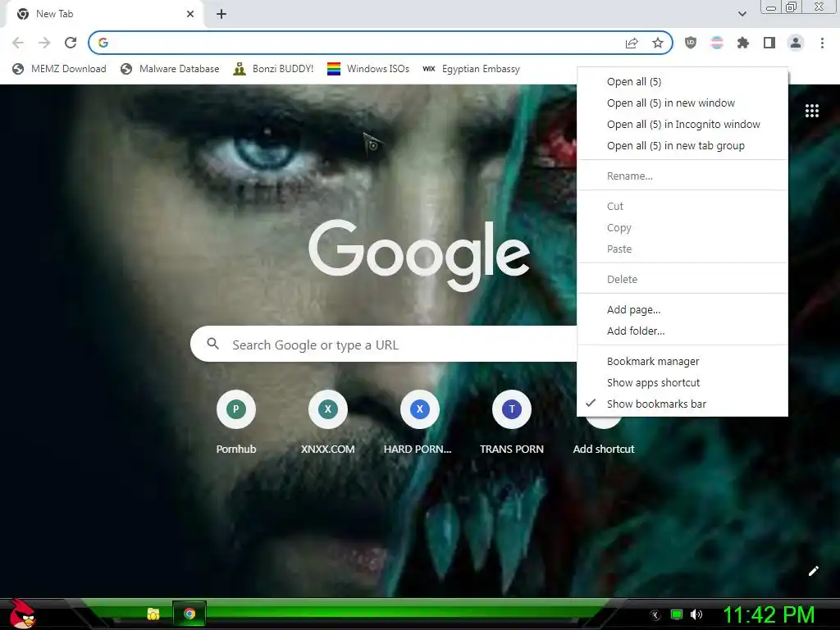Open the MEMZ Download bookmark
The width and height of the screenshot is (840, 630).
[x=59, y=69]
